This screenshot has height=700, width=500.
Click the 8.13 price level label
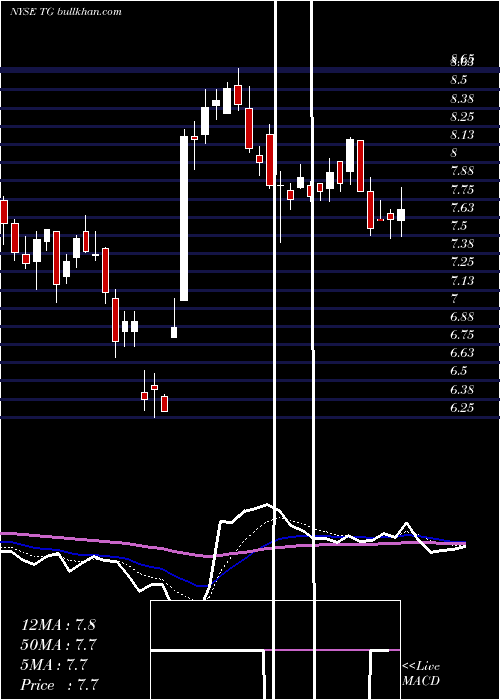pos(462,135)
